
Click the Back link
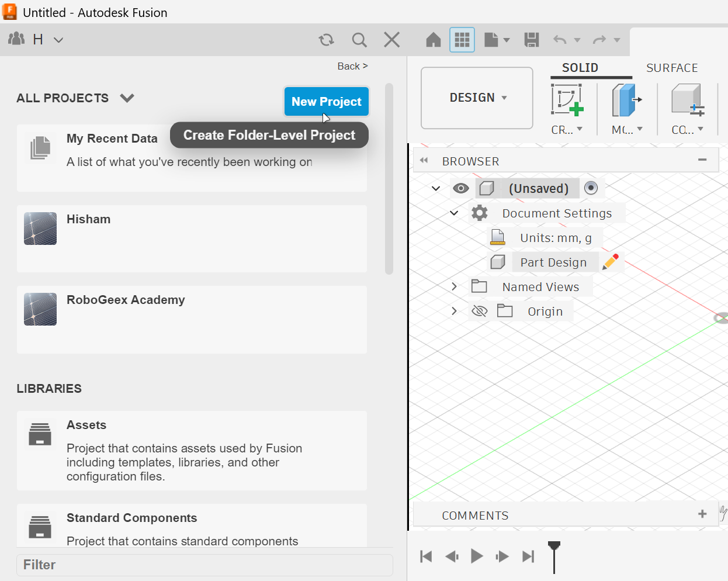pyautogui.click(x=352, y=66)
